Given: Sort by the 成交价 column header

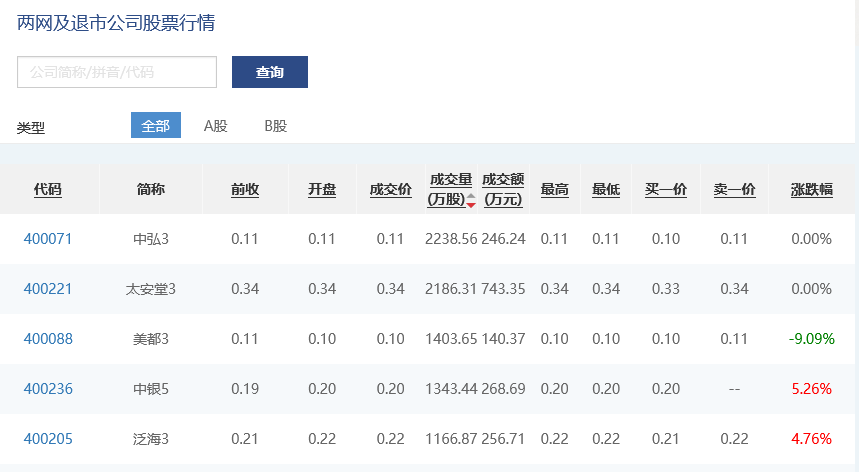Looking at the screenshot, I should 390,189.
